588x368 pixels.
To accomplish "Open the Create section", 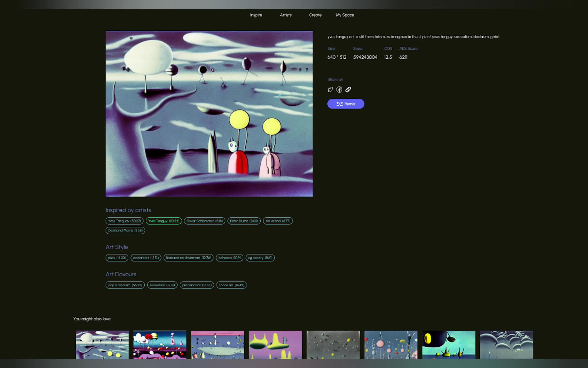I will coord(315,15).
